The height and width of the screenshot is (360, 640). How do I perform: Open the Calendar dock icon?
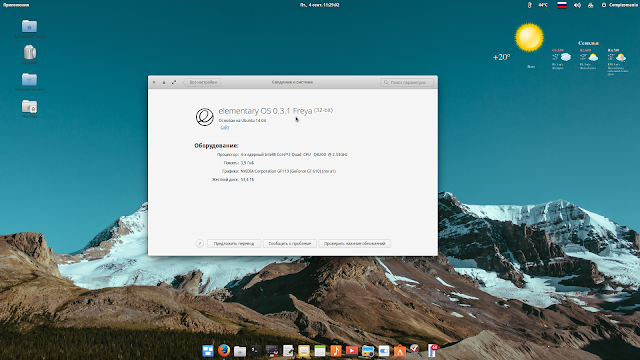pyautogui.click(x=320, y=351)
